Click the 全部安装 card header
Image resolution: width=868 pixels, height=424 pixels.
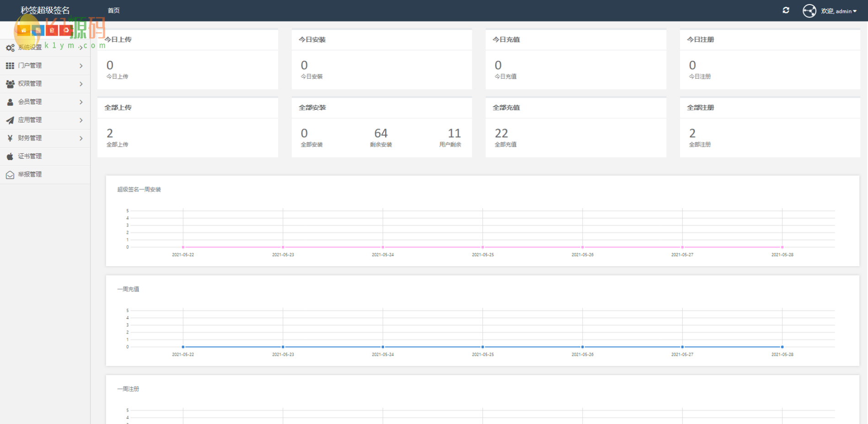(382, 108)
